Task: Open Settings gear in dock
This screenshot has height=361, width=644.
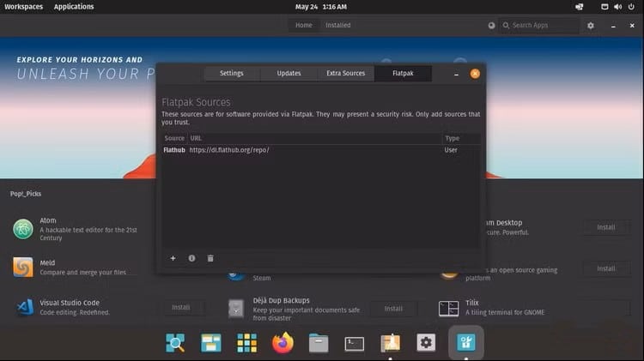Action: (426, 342)
